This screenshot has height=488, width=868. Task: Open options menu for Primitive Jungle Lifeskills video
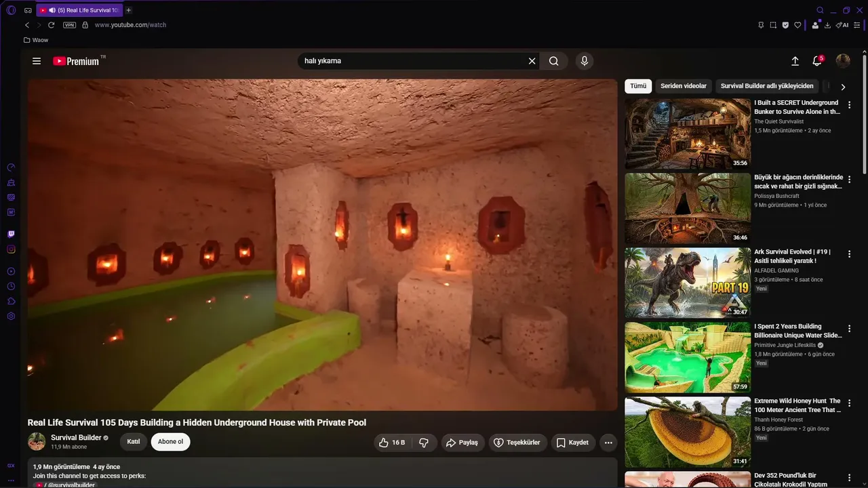[x=849, y=328]
